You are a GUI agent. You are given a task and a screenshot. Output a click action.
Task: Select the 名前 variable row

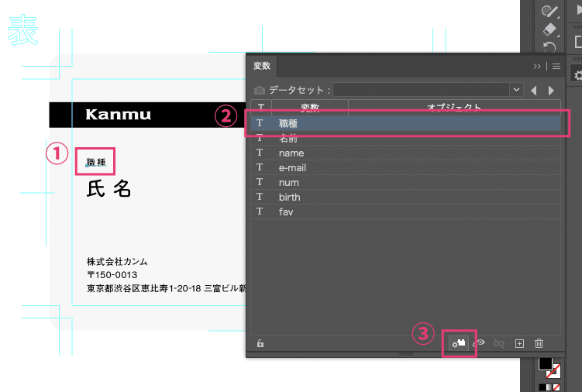(x=405, y=138)
